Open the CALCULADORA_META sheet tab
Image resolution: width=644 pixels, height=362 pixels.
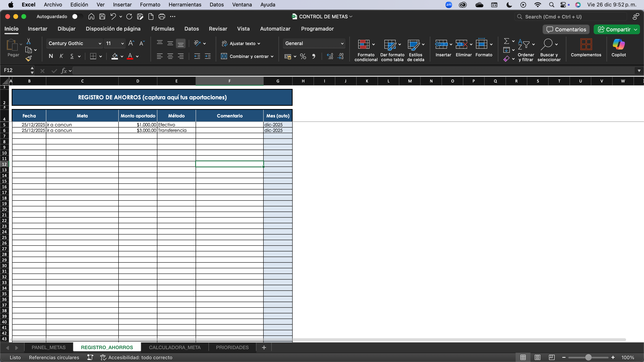(174, 348)
